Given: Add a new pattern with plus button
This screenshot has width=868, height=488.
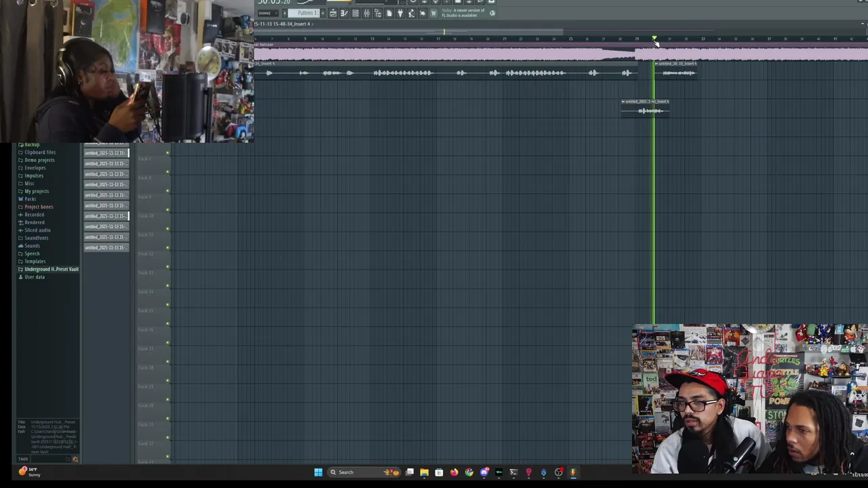Looking at the screenshot, I should (x=323, y=13).
